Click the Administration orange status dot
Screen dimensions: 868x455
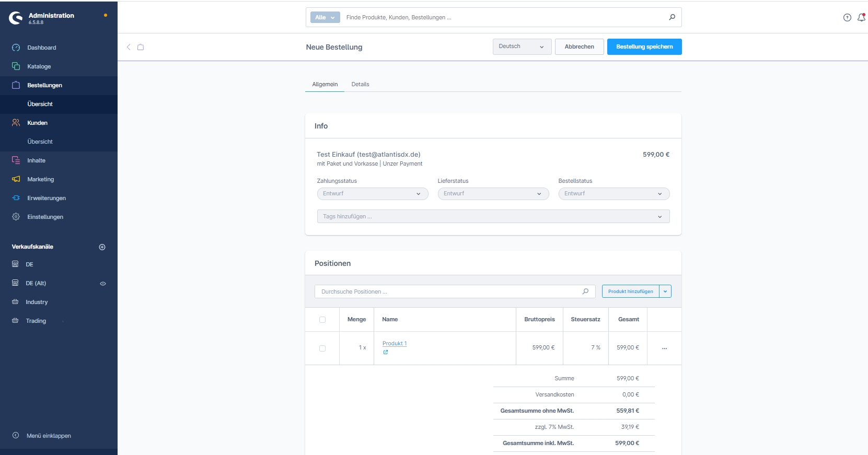(x=106, y=15)
